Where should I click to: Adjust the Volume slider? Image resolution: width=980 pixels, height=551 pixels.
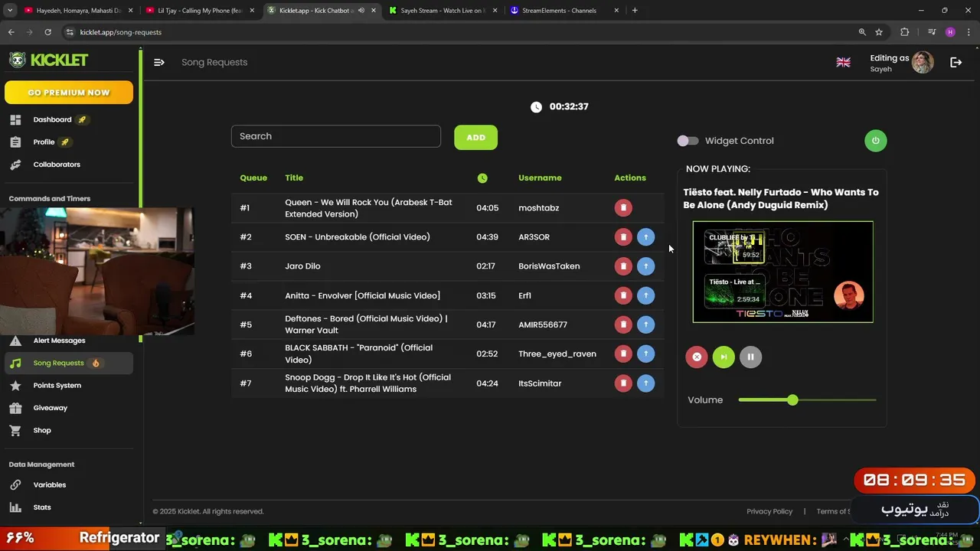807,400
